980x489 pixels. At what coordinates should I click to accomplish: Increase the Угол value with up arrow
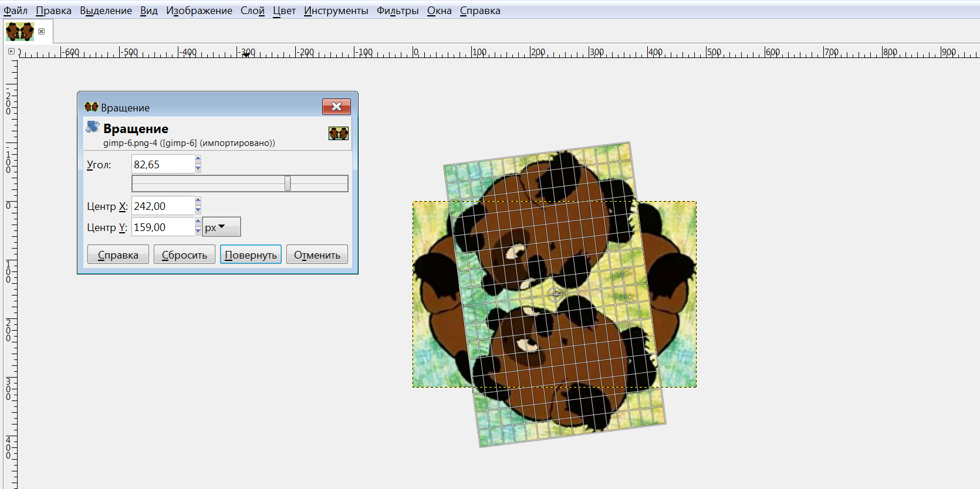tap(198, 159)
